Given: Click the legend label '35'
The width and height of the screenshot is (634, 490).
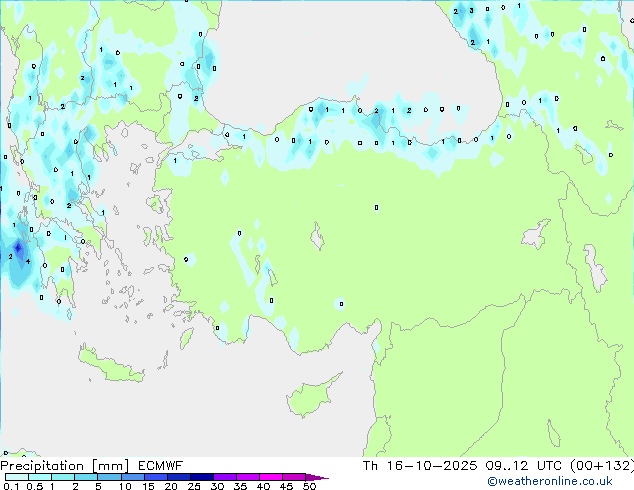Looking at the screenshot, I should pos(240,486).
